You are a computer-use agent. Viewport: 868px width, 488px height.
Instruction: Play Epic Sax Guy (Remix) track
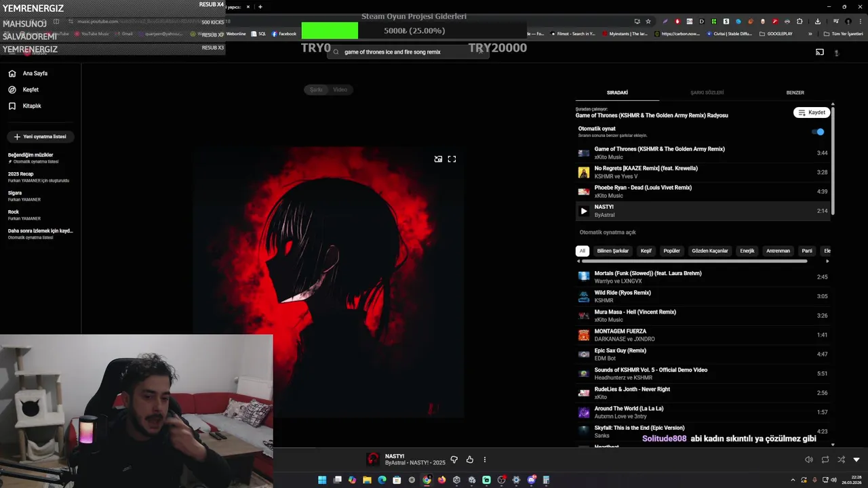click(703, 354)
